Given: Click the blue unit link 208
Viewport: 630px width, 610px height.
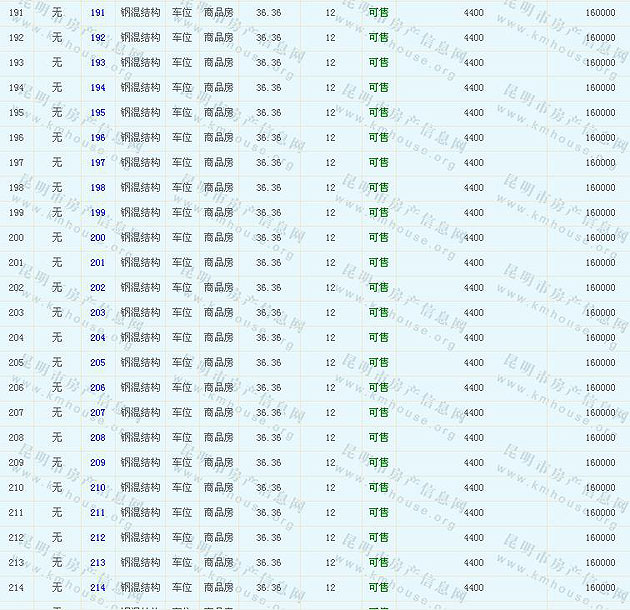Looking at the screenshot, I should click(97, 438).
